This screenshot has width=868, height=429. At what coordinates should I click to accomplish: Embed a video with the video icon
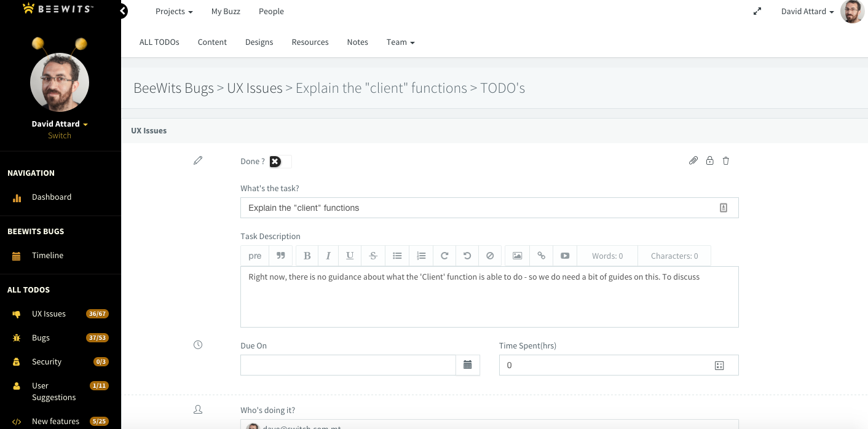[x=565, y=256]
